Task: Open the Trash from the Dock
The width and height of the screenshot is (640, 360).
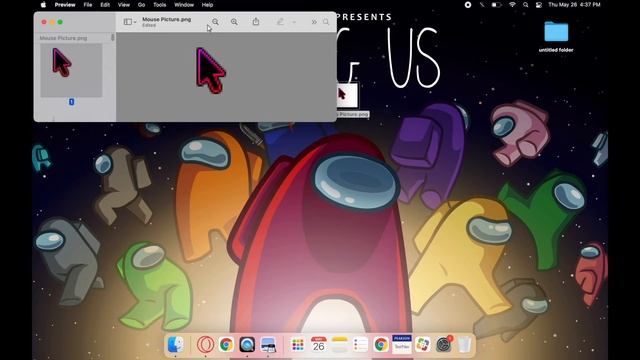Action: (x=464, y=344)
